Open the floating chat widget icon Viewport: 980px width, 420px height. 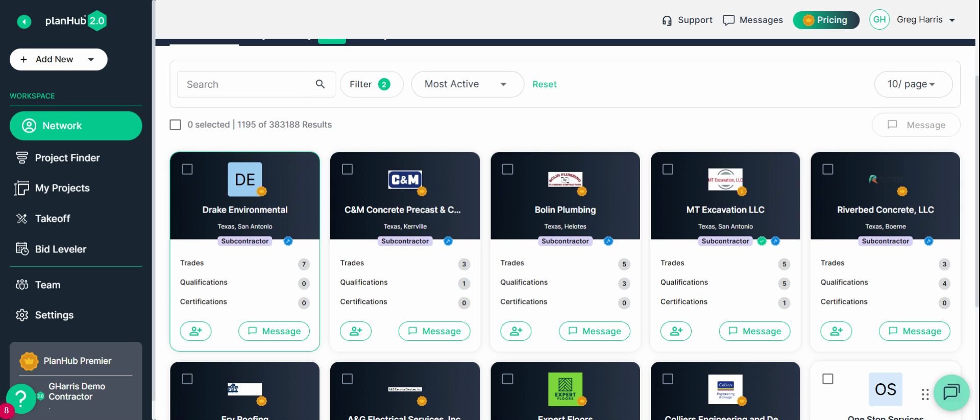(951, 392)
